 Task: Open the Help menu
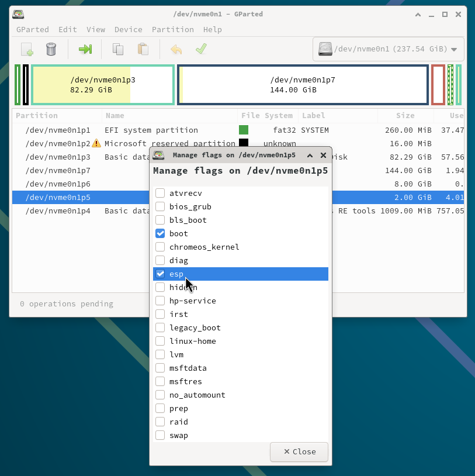212,29
